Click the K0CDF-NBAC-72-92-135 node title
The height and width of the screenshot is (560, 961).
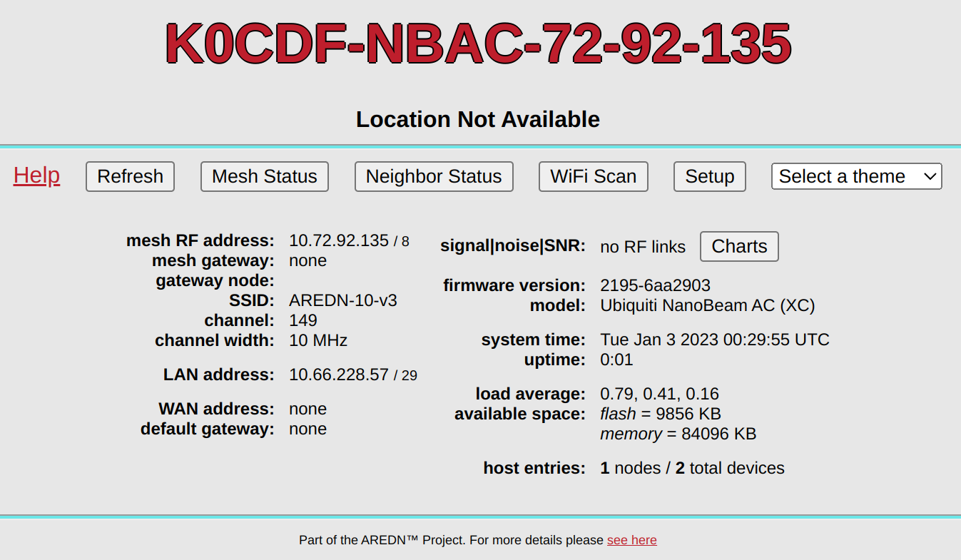coord(477,44)
